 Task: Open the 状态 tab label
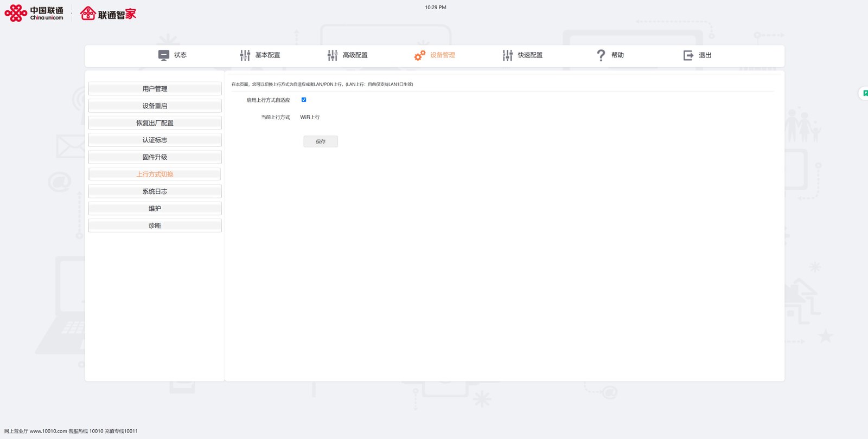[180, 55]
